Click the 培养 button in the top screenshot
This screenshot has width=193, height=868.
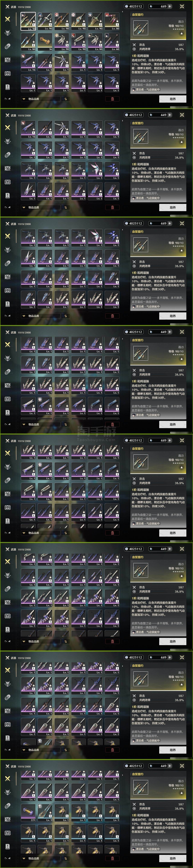tap(172, 99)
